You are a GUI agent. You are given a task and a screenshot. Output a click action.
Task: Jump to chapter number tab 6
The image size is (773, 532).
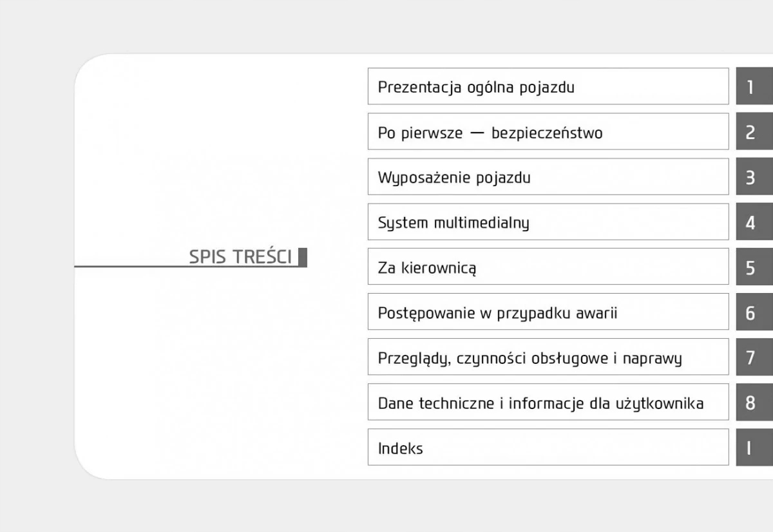(x=753, y=312)
